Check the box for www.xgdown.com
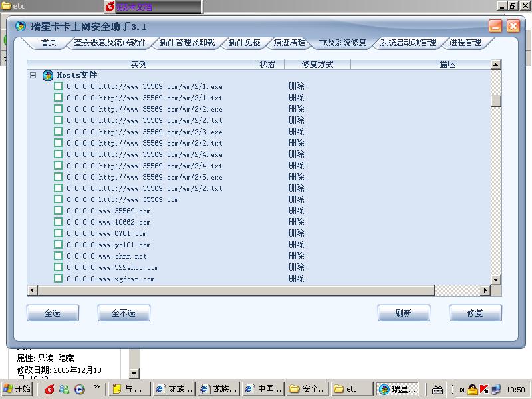Image resolution: width=532 pixels, height=399 pixels. click(x=58, y=279)
